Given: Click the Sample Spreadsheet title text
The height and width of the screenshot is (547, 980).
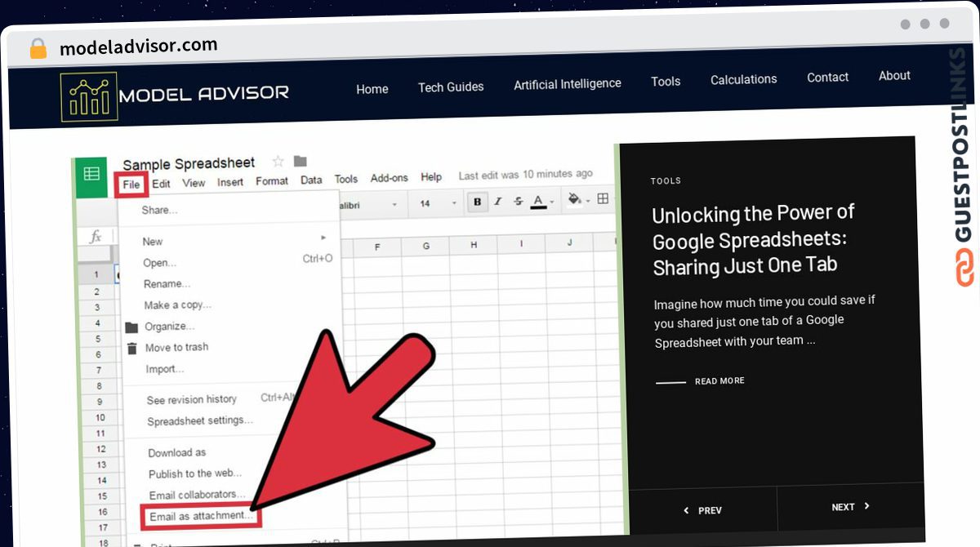Looking at the screenshot, I should pyautogui.click(x=189, y=163).
